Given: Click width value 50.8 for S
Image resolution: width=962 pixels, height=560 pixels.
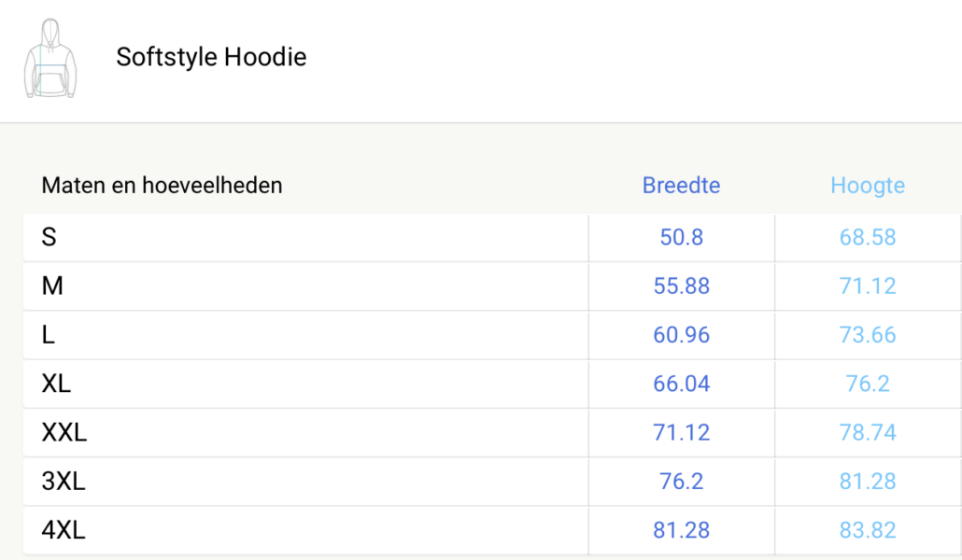Looking at the screenshot, I should 681,237.
